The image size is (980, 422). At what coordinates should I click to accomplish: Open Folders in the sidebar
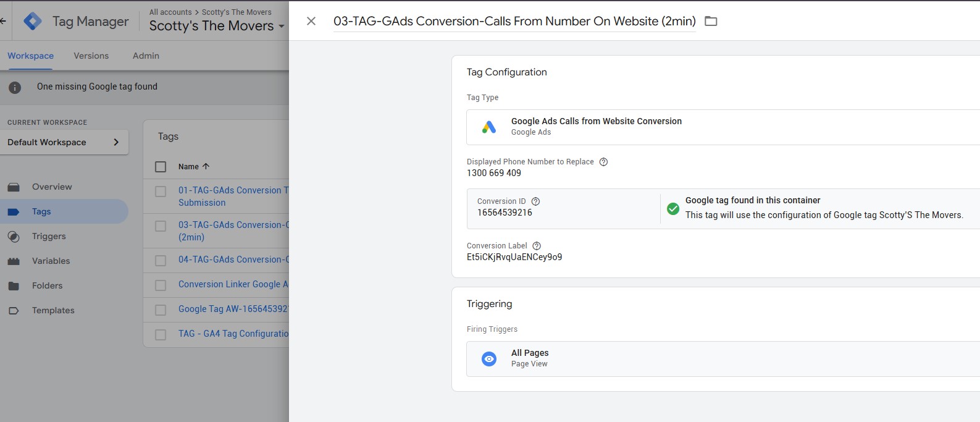[x=47, y=285]
